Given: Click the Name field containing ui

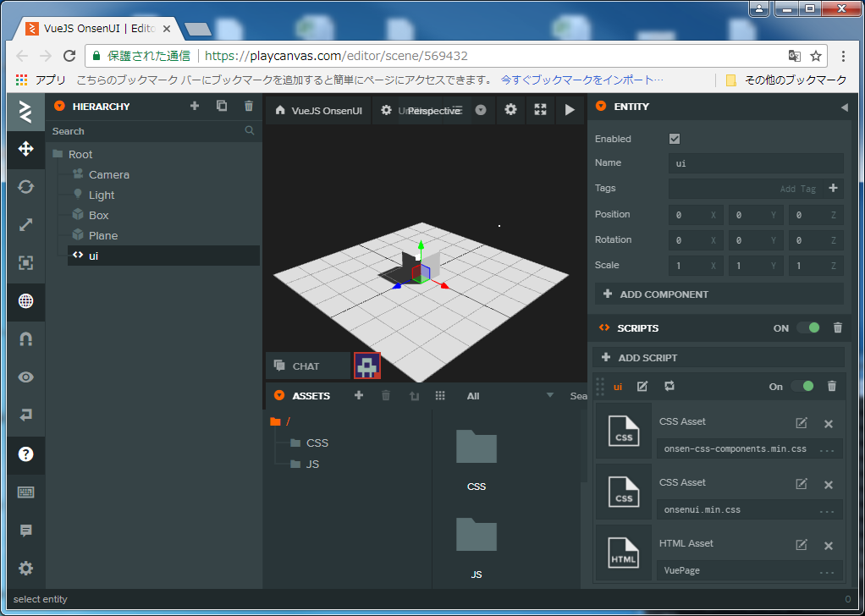Looking at the screenshot, I should coord(756,163).
